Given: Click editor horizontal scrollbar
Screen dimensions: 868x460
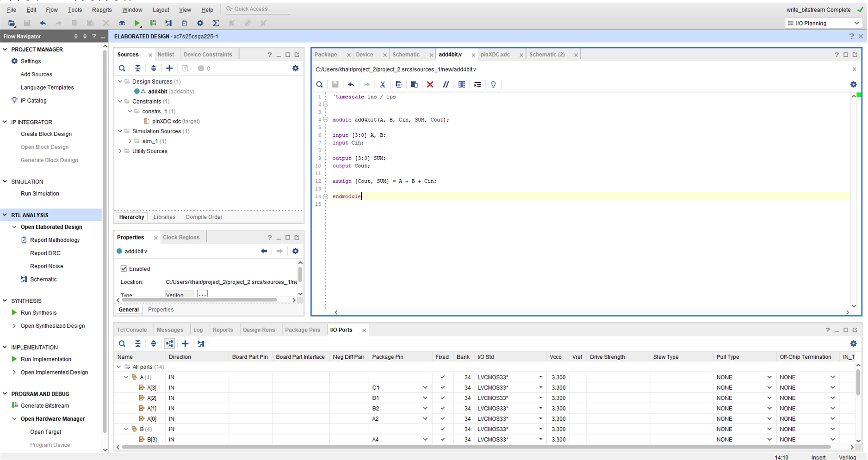Looking at the screenshot, I should click(x=592, y=312).
